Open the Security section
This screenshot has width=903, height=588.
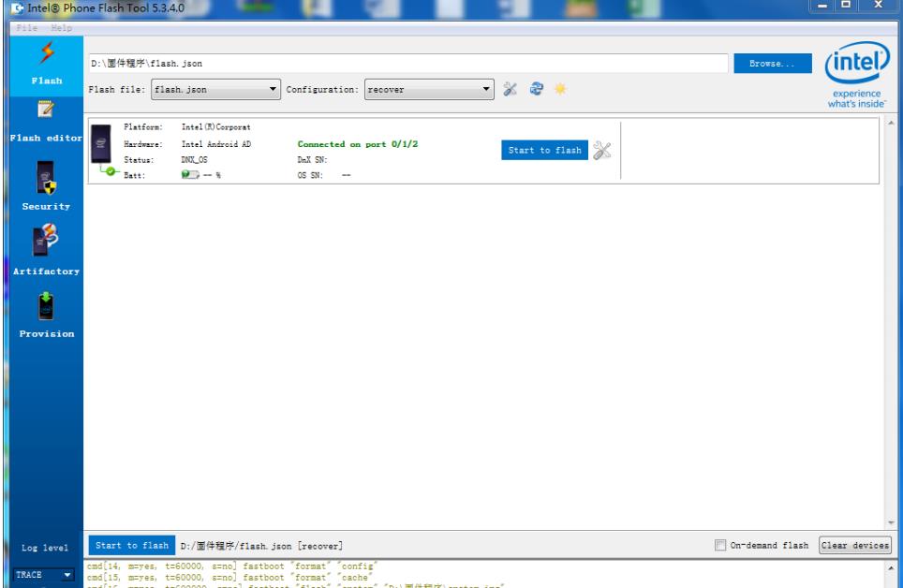pos(46,186)
